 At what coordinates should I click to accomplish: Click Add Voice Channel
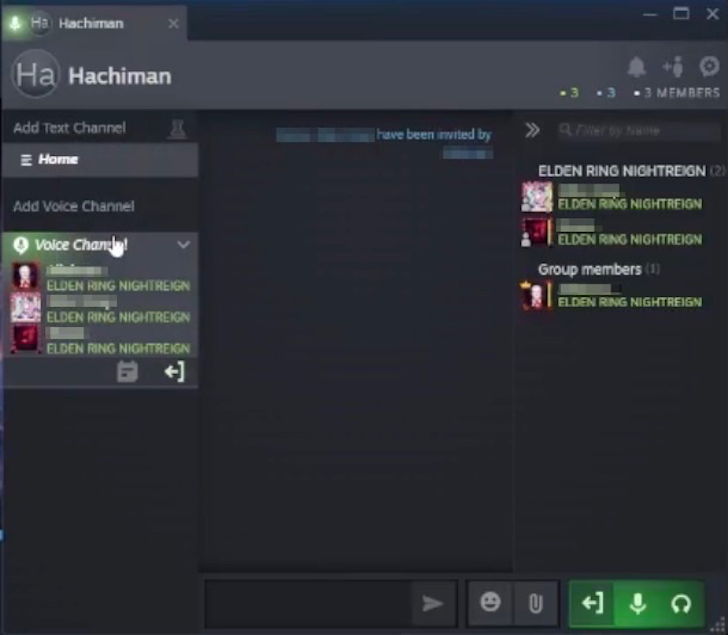point(74,206)
